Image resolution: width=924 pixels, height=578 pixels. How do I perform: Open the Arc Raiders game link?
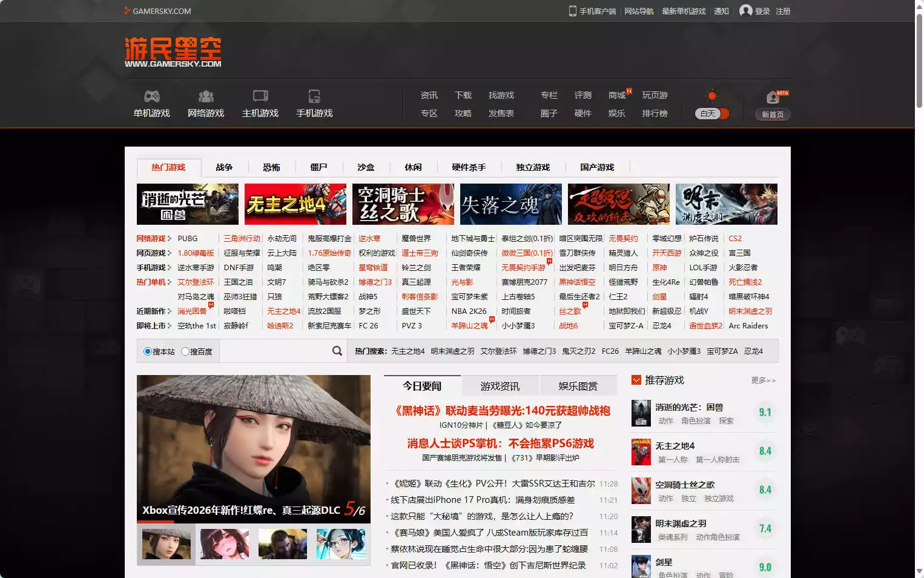pyautogui.click(x=748, y=326)
